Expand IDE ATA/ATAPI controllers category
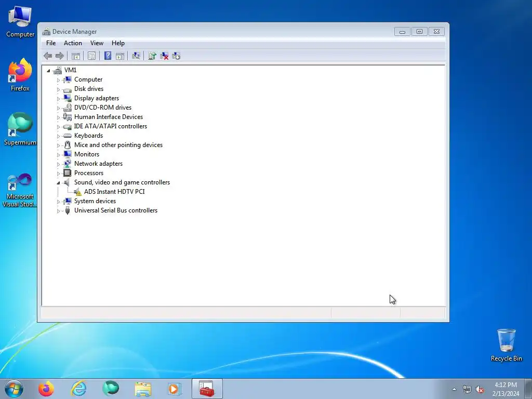Viewport: 532px width, 399px height. [58, 127]
